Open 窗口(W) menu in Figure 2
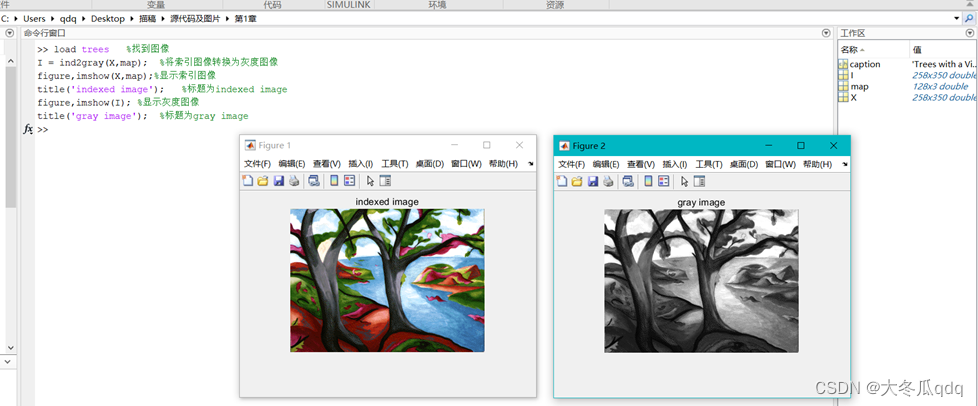978x406 pixels. [x=781, y=164]
